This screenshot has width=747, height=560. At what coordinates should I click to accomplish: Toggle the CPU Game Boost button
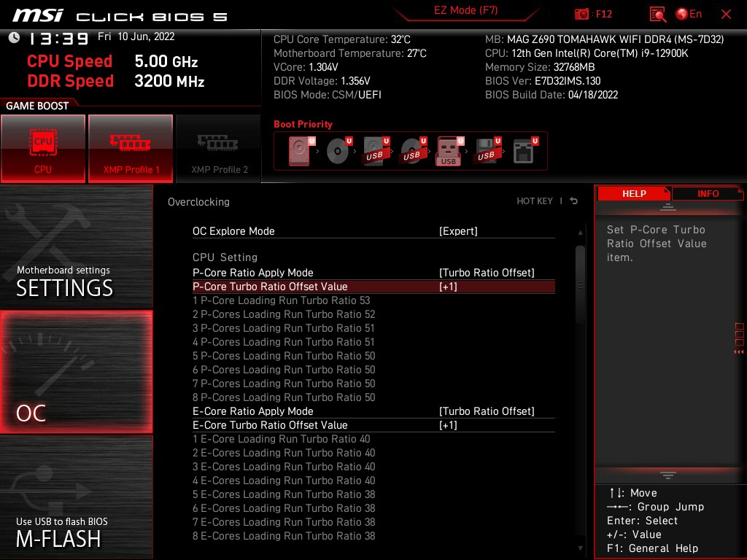point(43,149)
